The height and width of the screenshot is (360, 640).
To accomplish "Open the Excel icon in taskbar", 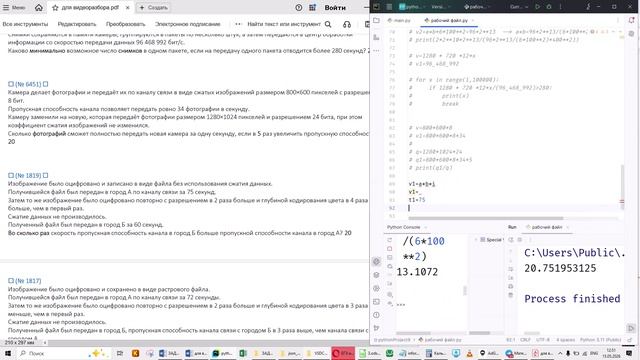I will coord(243,353).
